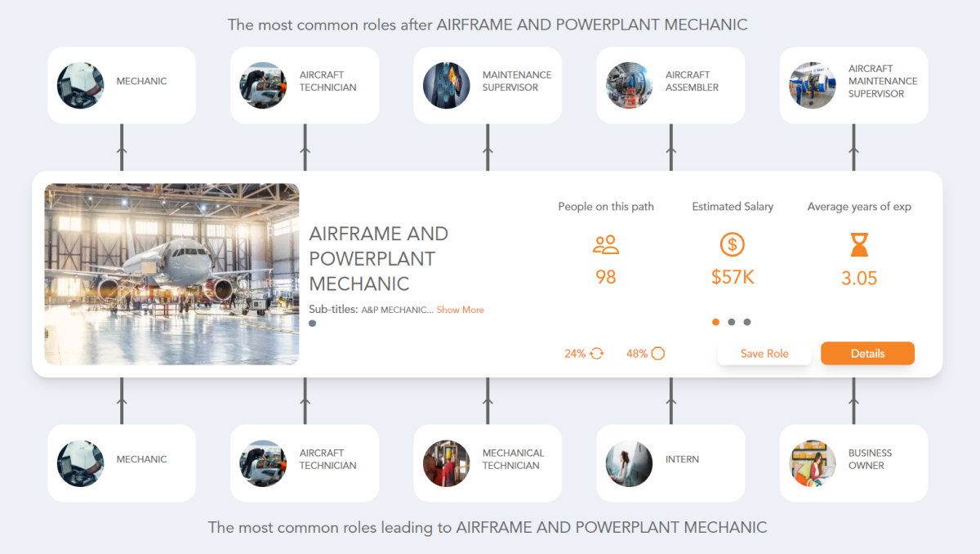Select the first orange pagination dot

click(x=715, y=322)
